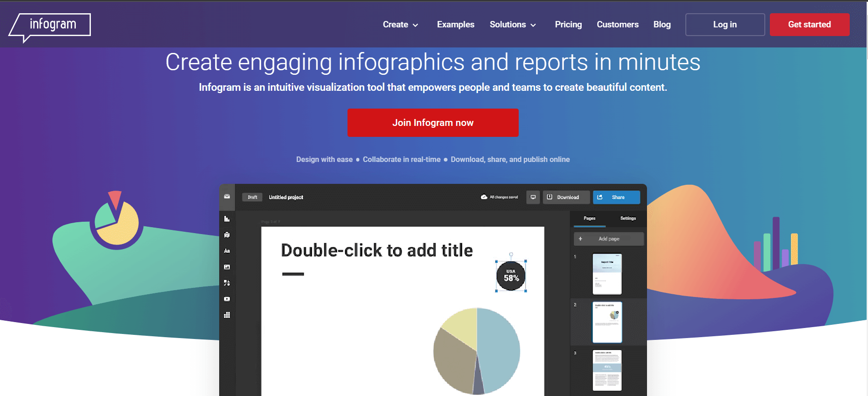Switch to the Pages tab
Viewport: 868px width, 396px height.
[x=589, y=219]
